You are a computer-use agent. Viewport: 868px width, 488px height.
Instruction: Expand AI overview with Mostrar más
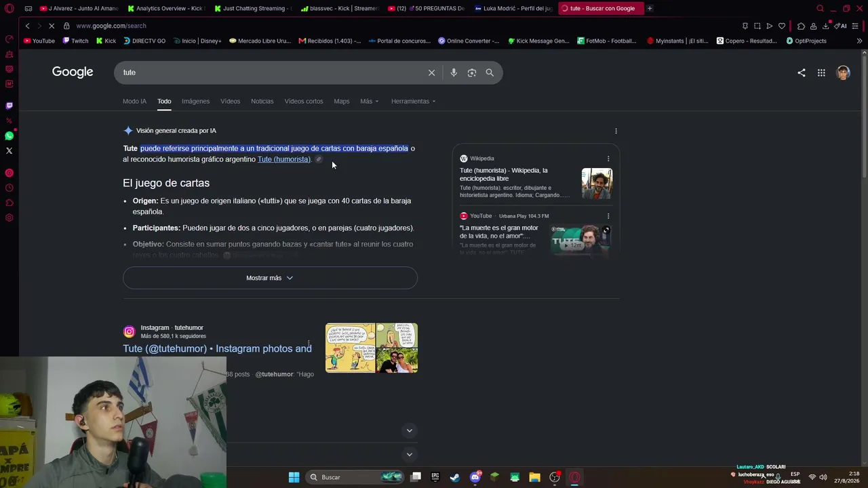(270, 278)
